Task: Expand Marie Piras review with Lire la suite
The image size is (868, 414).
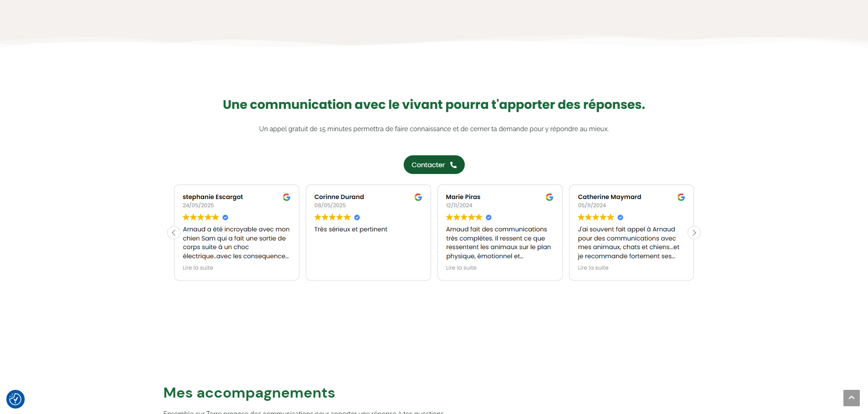Action: pyautogui.click(x=461, y=268)
